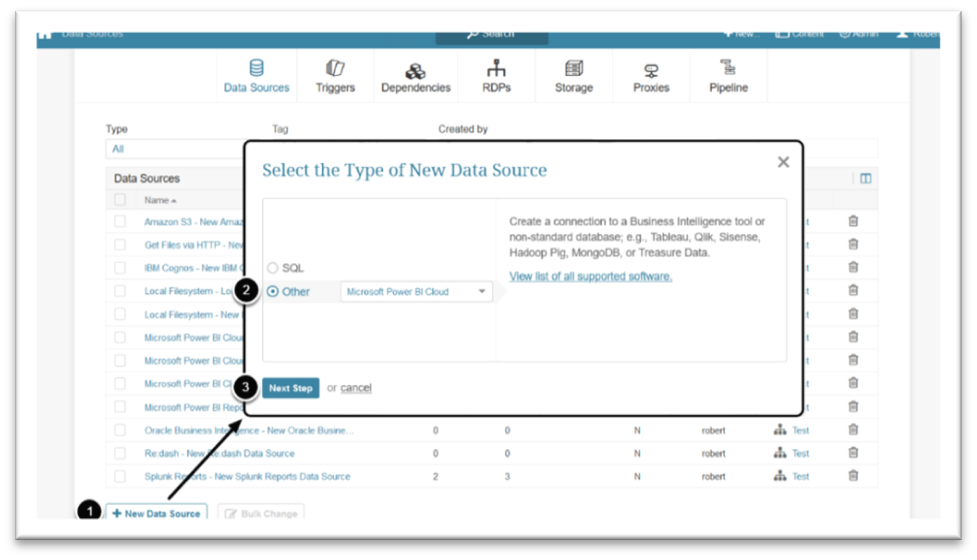Select the SQL radio option
Screen dimensions: 977x560
coord(272,268)
